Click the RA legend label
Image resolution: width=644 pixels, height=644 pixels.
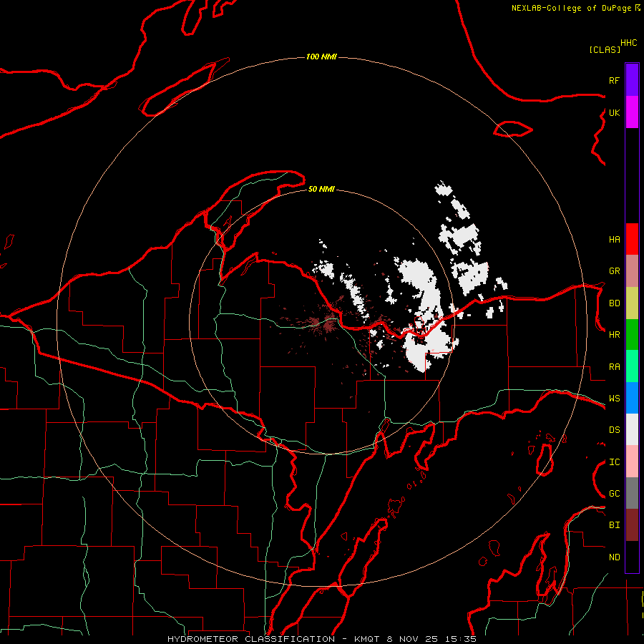click(x=614, y=367)
